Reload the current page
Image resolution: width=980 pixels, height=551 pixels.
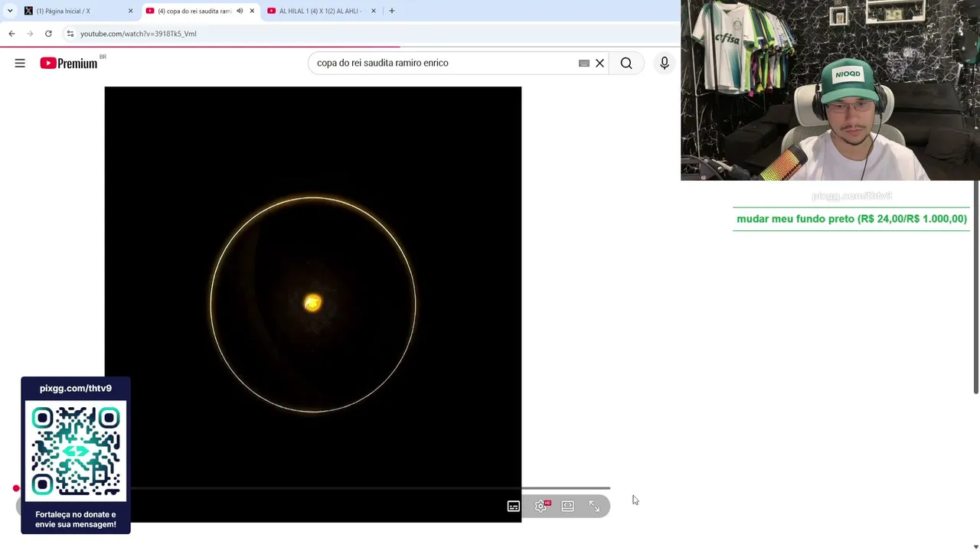(x=48, y=34)
